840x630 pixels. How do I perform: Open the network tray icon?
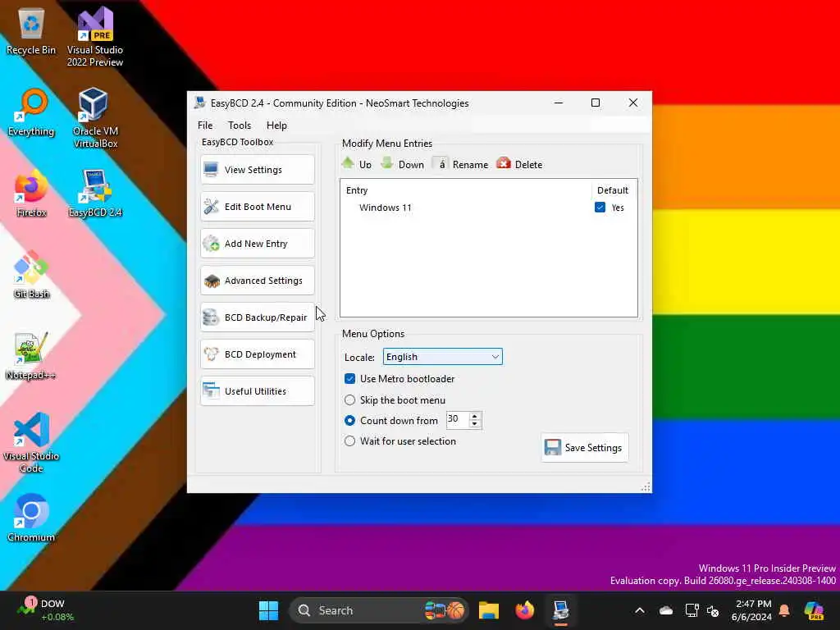click(x=692, y=610)
